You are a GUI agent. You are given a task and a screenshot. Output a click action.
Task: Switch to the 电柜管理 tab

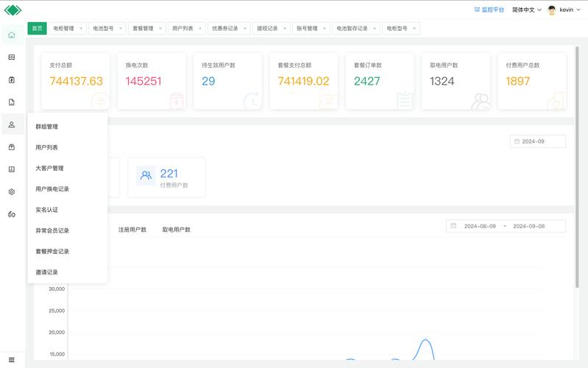pyautogui.click(x=63, y=29)
